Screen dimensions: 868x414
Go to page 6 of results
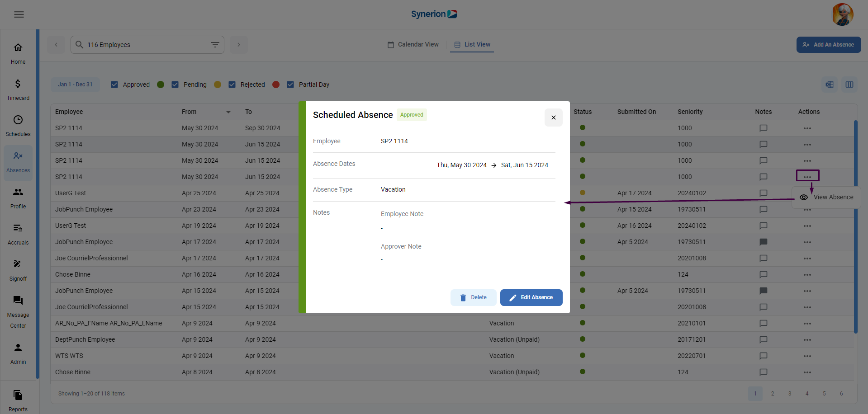tap(841, 394)
